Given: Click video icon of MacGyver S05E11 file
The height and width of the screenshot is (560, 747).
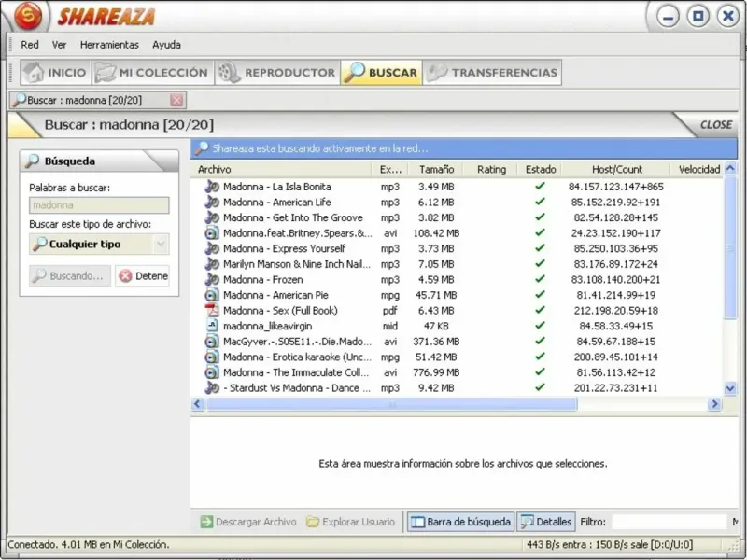Looking at the screenshot, I should point(212,342).
